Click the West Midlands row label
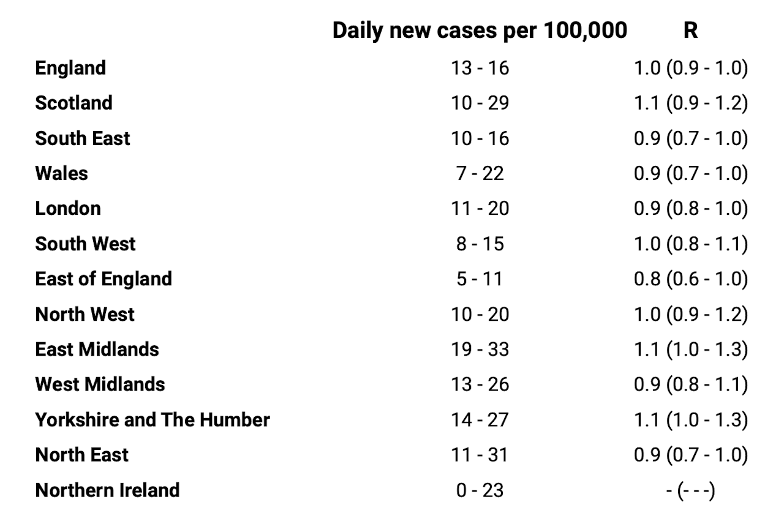Viewport: 784px width, 532px height. coord(100,384)
